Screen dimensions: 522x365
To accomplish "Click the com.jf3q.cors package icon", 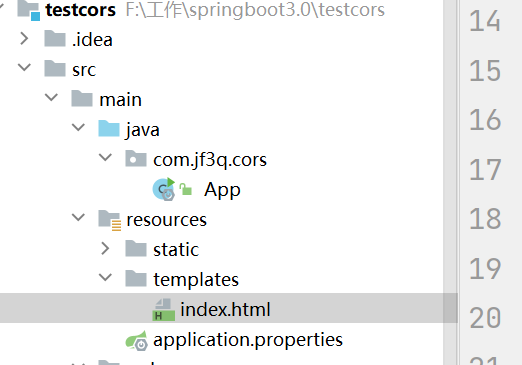I will tap(136, 159).
